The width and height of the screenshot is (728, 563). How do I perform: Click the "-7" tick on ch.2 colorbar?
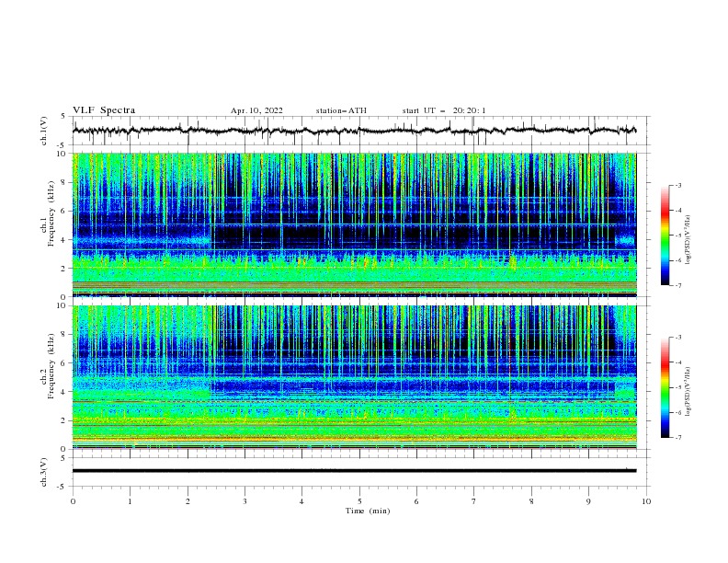678,437
